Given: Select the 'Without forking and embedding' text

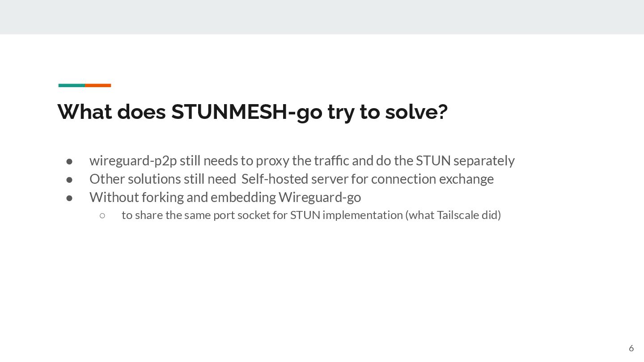Looking at the screenshot, I should (x=182, y=197).
